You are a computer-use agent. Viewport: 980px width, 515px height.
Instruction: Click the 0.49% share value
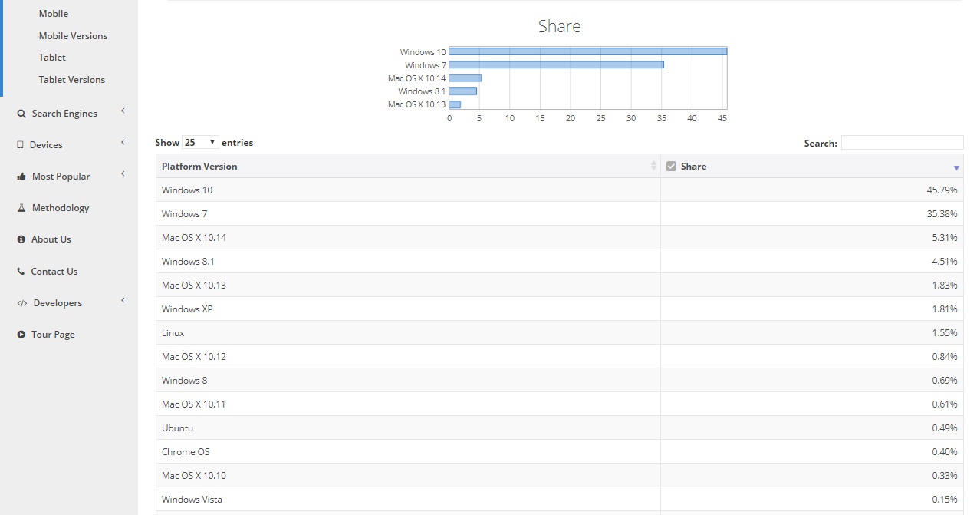[x=945, y=428]
